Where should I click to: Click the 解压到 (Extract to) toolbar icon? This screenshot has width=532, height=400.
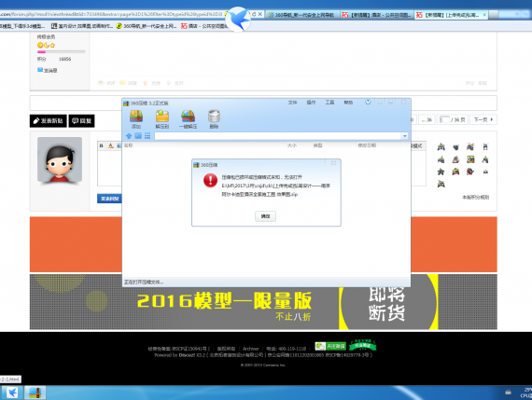162,119
